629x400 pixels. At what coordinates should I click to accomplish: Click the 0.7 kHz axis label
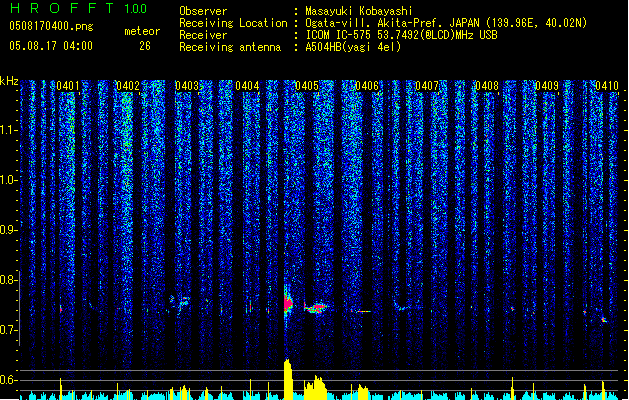[9, 330]
